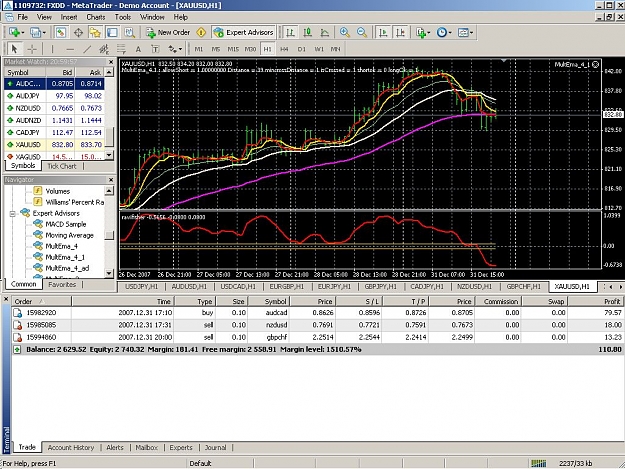This screenshot has width=625, height=469.
Task: Select the Crosshair tool
Action: pos(32,49)
